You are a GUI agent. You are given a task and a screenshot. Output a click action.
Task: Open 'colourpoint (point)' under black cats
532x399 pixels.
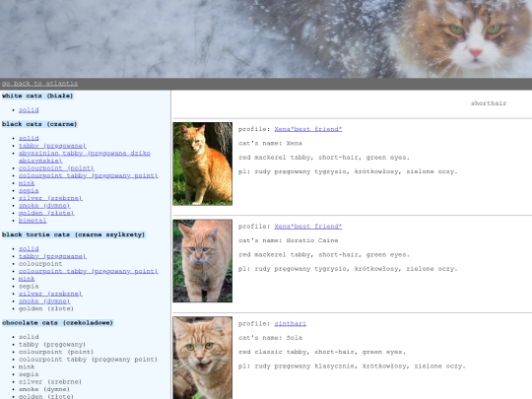[56, 167]
